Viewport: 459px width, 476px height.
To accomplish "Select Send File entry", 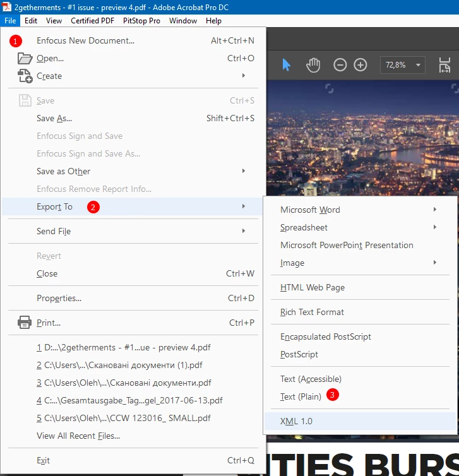I will coord(133,231).
